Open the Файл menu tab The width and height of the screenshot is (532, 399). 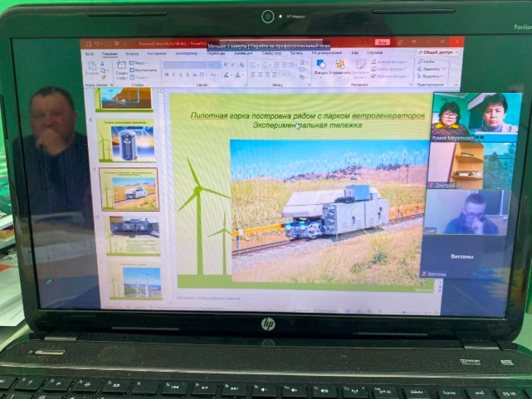point(90,54)
